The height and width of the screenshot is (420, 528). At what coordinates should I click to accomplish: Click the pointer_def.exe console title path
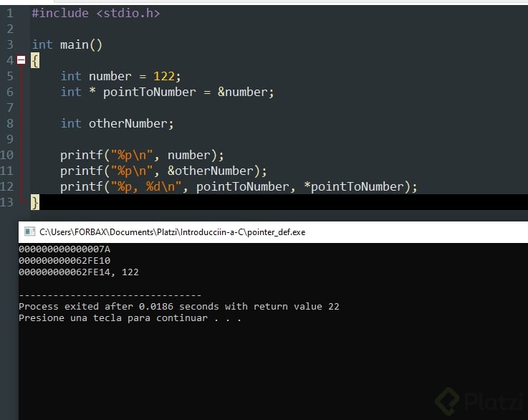click(173, 232)
